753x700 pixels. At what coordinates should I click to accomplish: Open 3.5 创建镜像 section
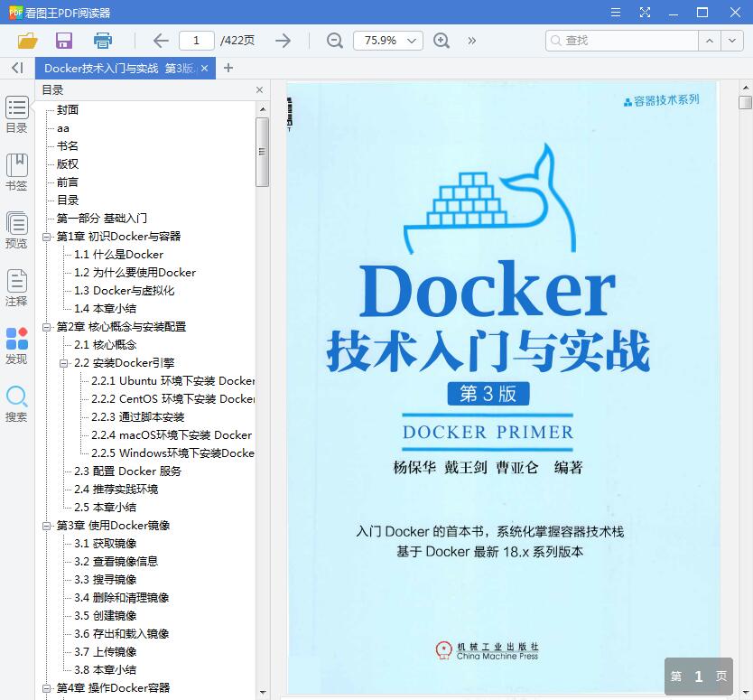click(105, 615)
